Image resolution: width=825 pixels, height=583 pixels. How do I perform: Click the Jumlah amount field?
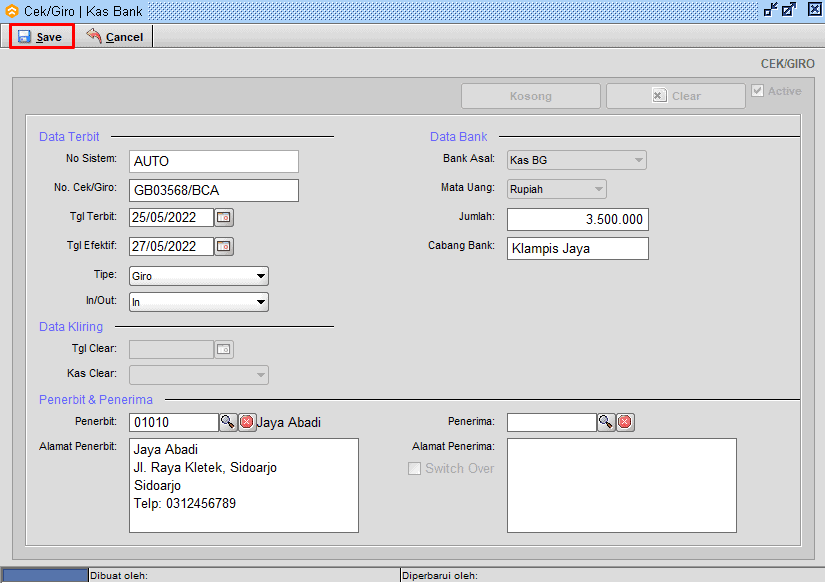(578, 219)
